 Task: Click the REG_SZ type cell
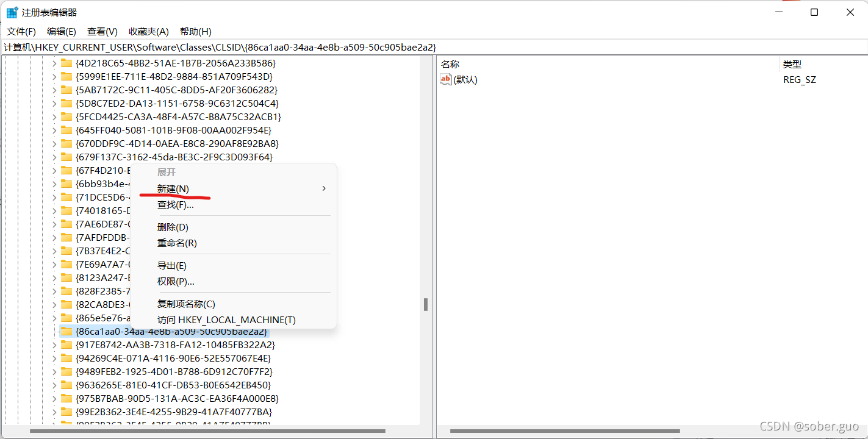[800, 80]
